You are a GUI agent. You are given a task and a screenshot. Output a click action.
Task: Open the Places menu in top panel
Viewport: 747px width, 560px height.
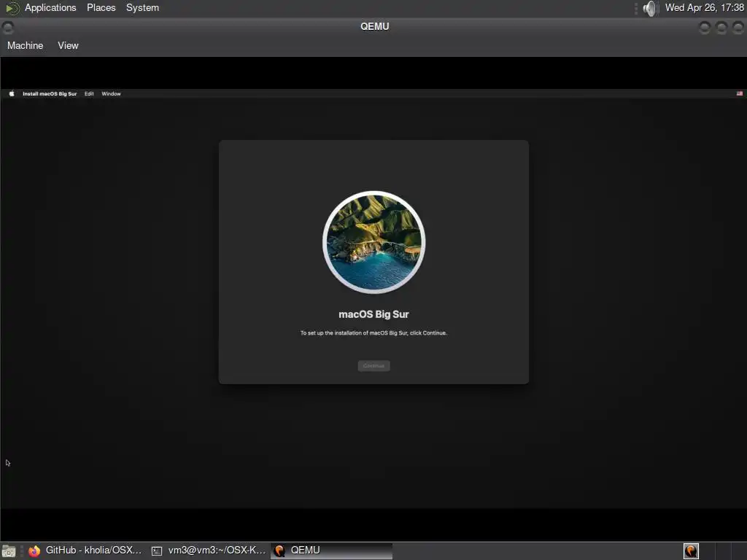pyautogui.click(x=101, y=8)
